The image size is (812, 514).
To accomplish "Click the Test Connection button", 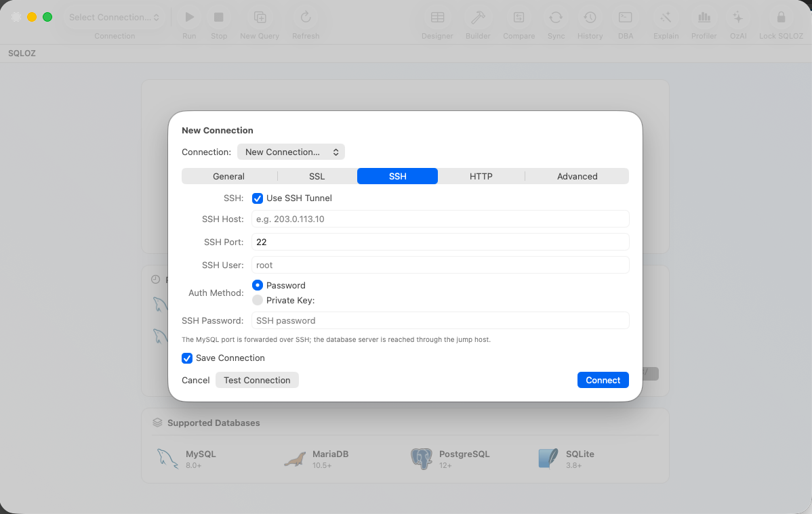I will click(257, 380).
